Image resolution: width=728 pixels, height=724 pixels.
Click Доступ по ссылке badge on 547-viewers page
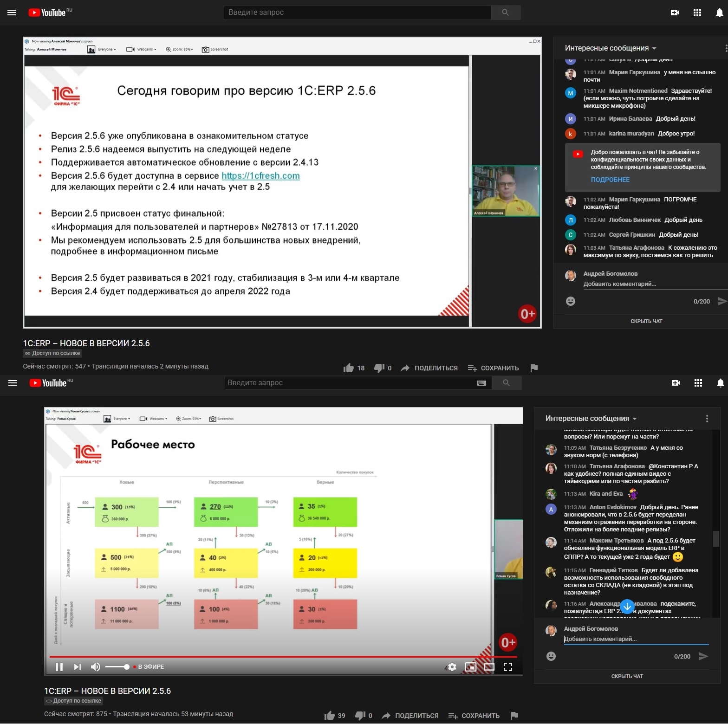pyautogui.click(x=52, y=353)
